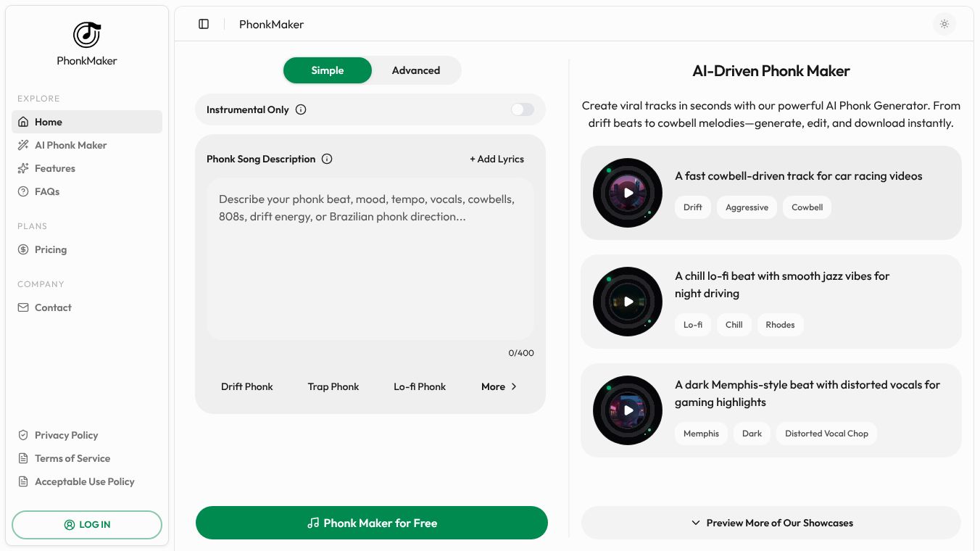The image size is (980, 551).
Task: Play the cowbell-driven car racing track
Action: tap(628, 193)
